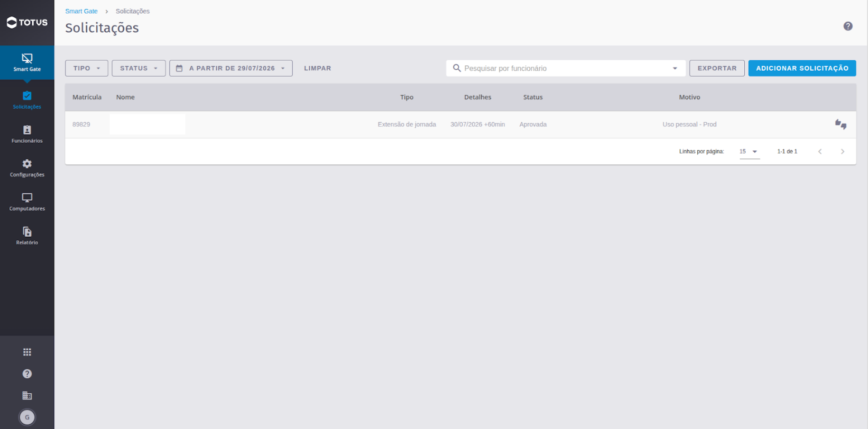
Task: Go to the next page of results
Action: point(842,152)
